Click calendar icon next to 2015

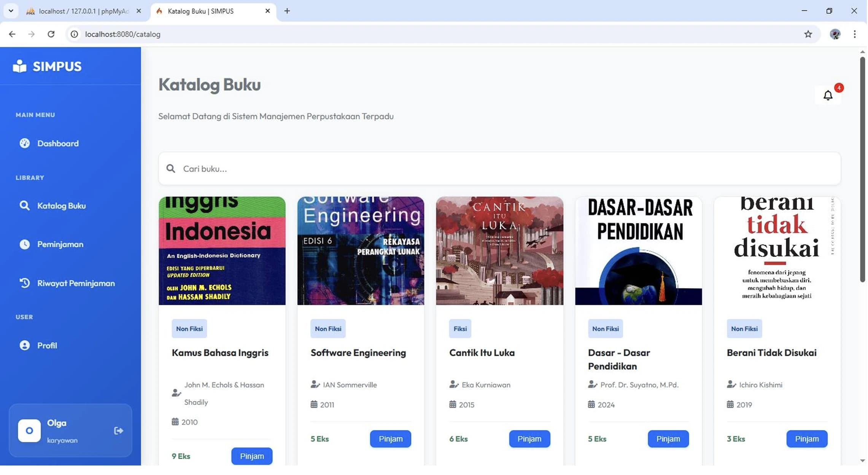tap(453, 404)
